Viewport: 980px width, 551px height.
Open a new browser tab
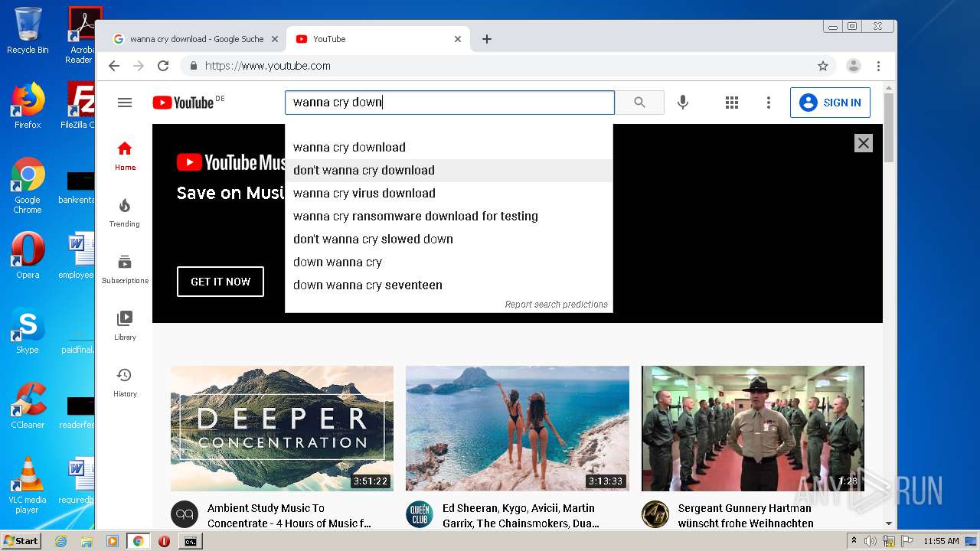[487, 39]
